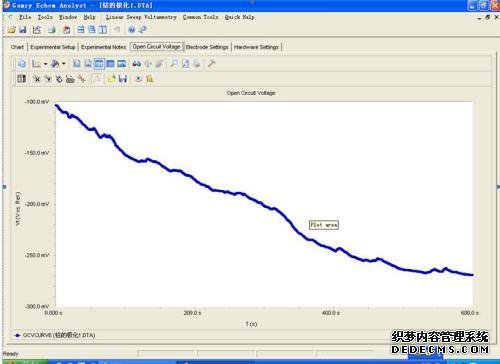Click the binoculars icon in chart toolbar
This screenshot has height=364, width=500.
136,63
